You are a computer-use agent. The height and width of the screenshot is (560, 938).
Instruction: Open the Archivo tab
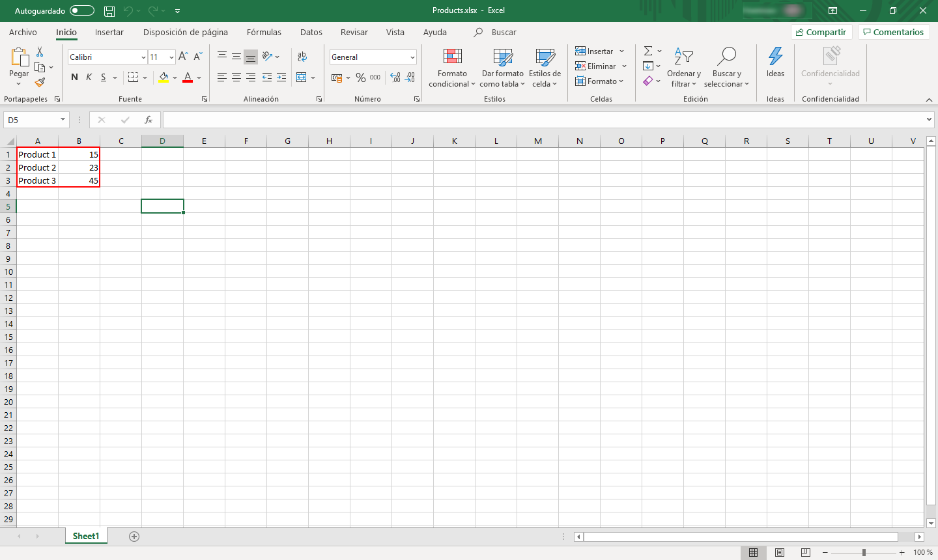point(23,32)
